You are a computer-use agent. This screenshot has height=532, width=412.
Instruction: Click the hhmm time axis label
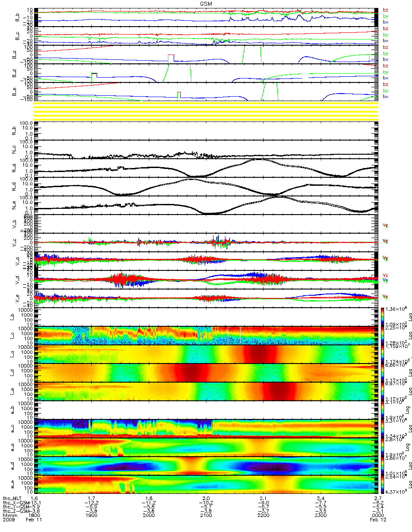(9, 516)
